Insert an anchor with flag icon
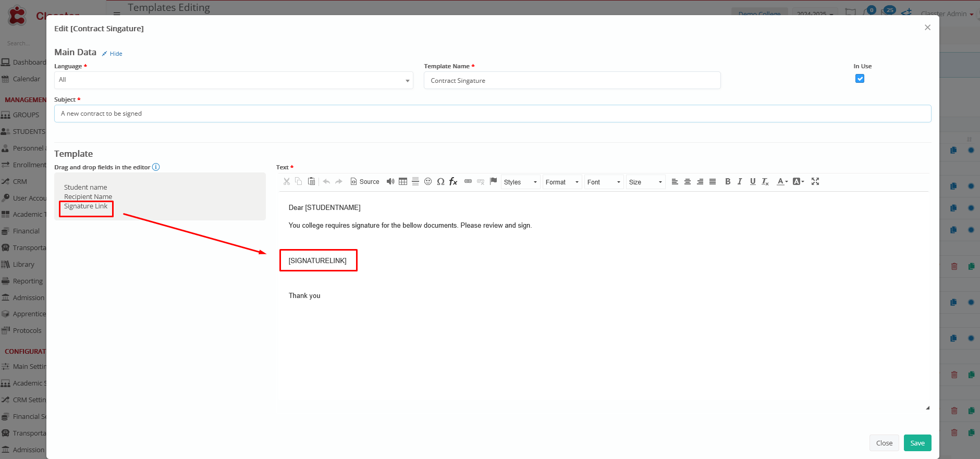 pyautogui.click(x=493, y=181)
